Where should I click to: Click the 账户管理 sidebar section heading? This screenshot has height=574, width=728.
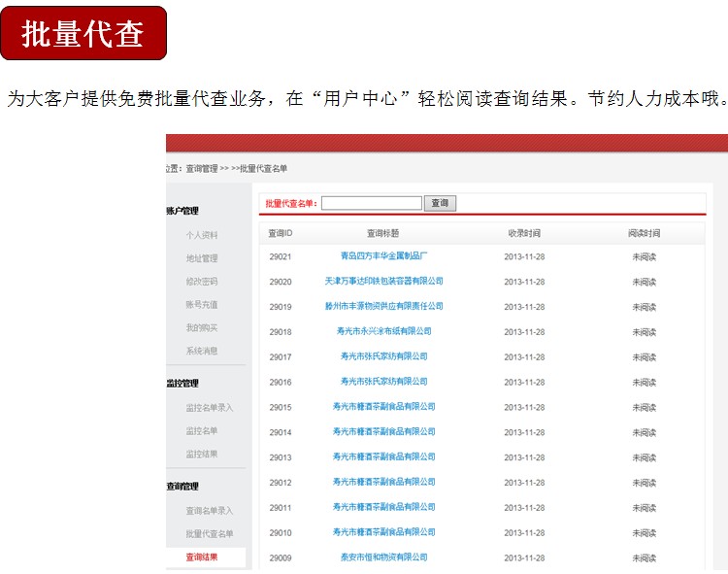(x=182, y=211)
